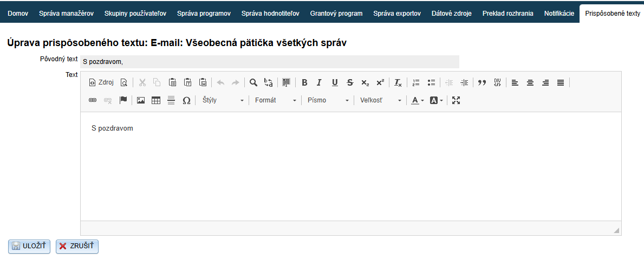Align text left
This screenshot has height=258, width=644.
tap(515, 82)
